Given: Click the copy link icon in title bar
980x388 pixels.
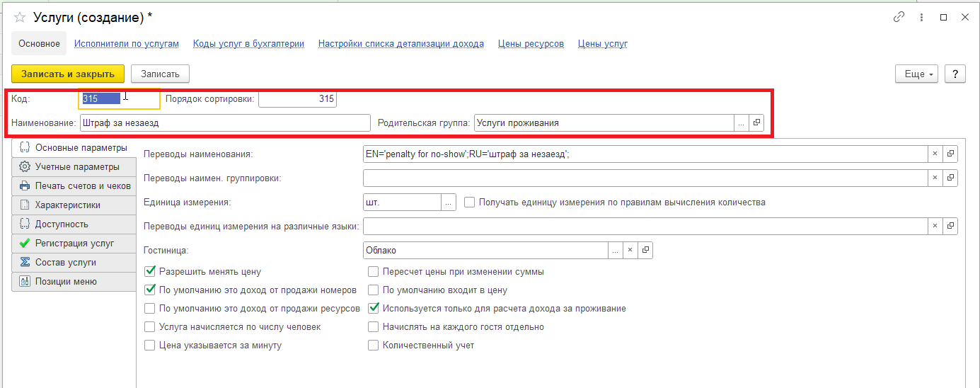Looking at the screenshot, I should pyautogui.click(x=899, y=17).
